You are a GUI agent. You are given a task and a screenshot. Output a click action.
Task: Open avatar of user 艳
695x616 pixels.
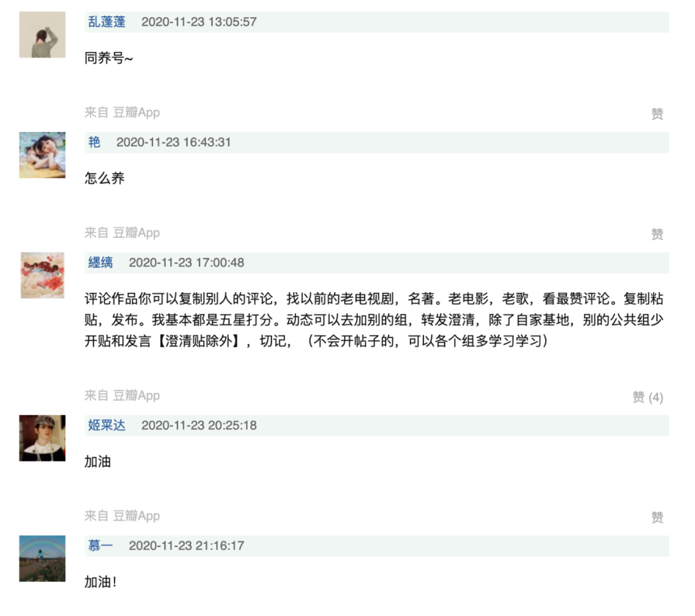(x=42, y=154)
